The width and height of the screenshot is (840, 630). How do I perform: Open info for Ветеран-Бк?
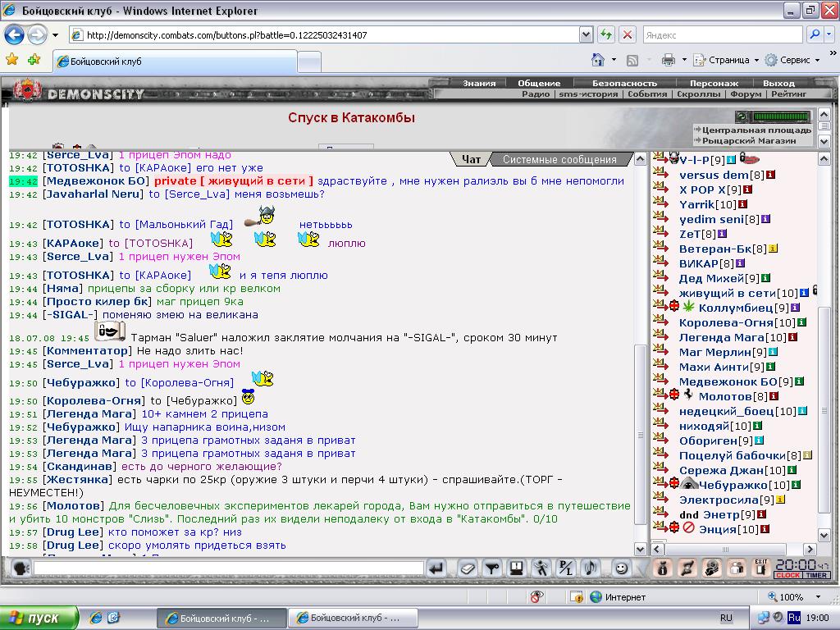click(773, 249)
